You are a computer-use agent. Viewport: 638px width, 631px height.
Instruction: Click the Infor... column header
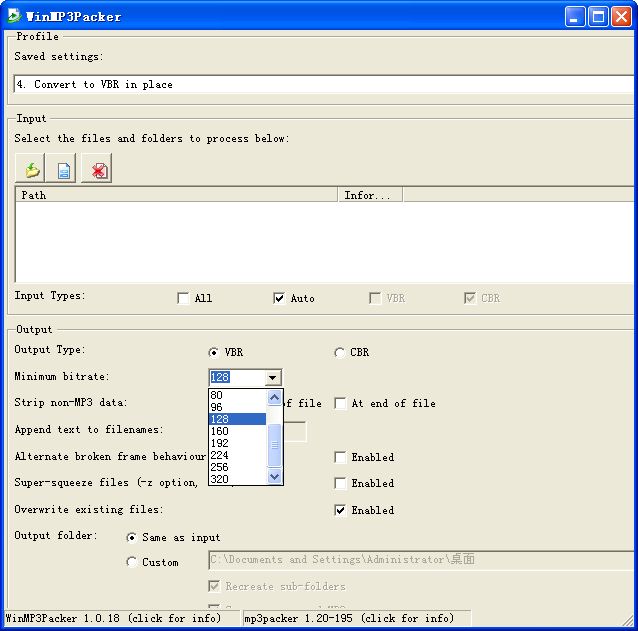click(x=370, y=195)
